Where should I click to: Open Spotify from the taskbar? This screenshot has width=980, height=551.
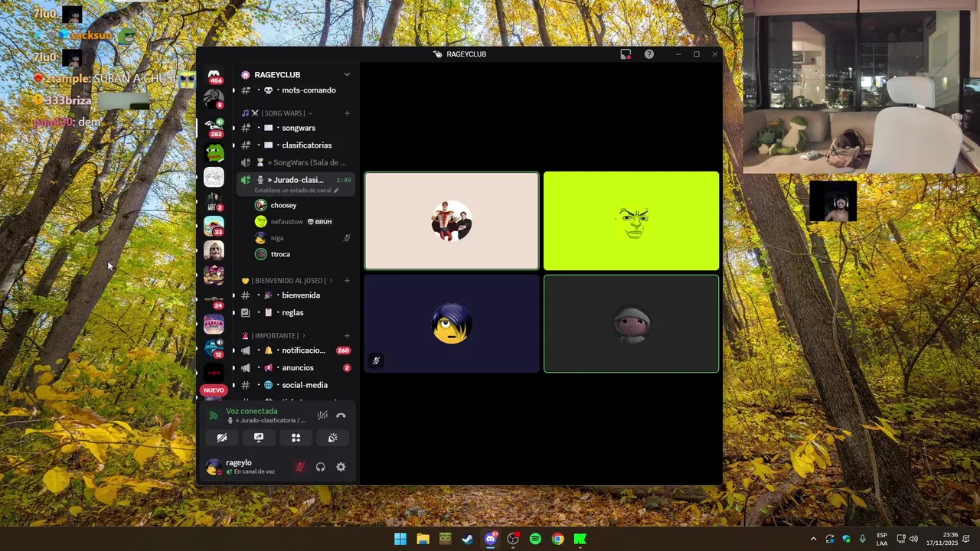(535, 539)
